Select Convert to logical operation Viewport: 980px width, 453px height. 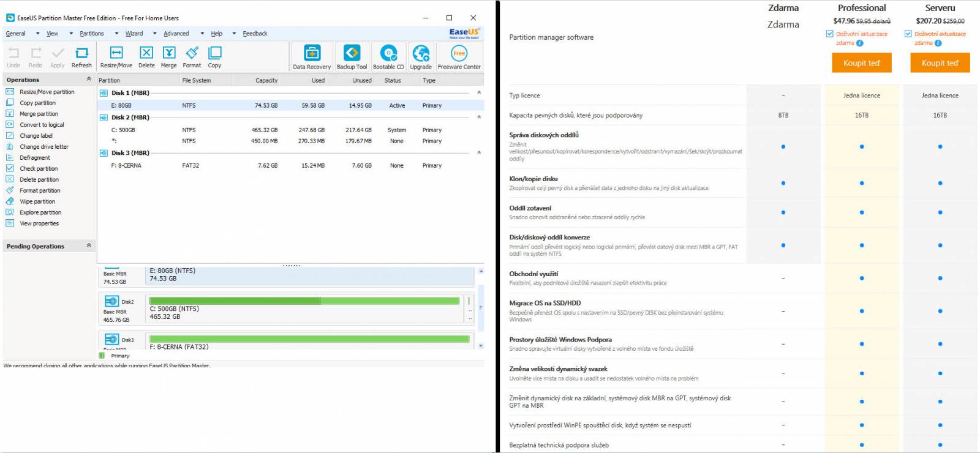(x=36, y=125)
